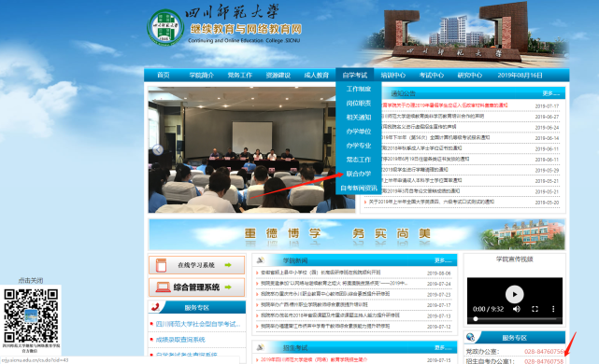Click the university logo emblem
The width and height of the screenshot is (599, 364).
(x=165, y=27)
